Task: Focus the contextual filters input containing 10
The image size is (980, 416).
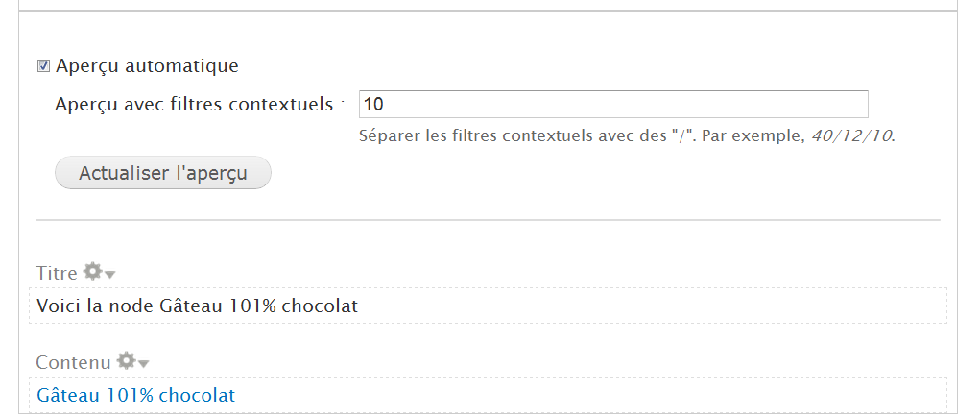Action: [x=612, y=104]
